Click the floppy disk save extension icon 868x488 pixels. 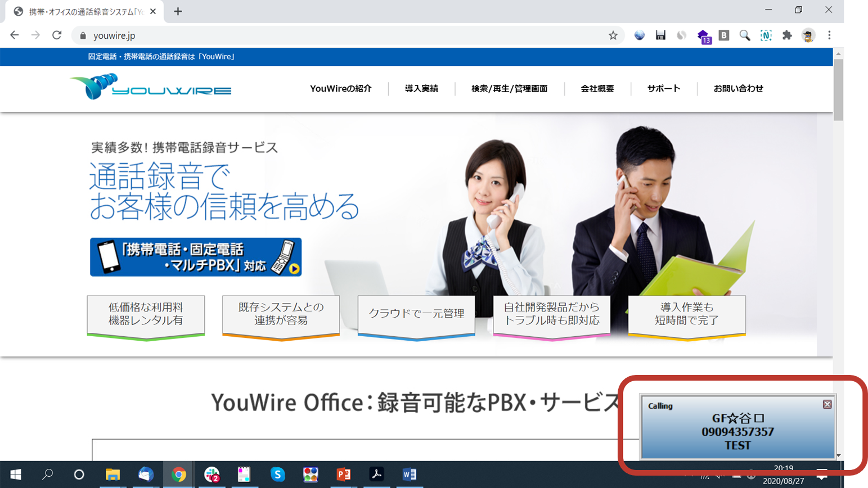660,35
